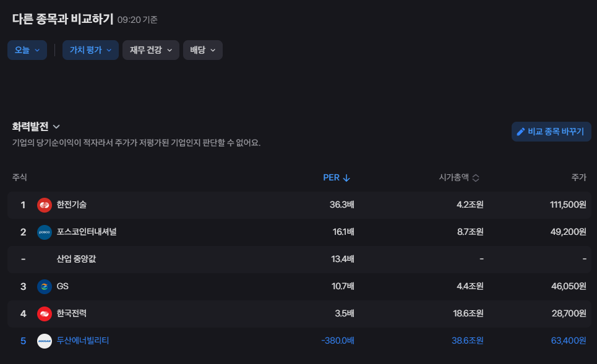Image resolution: width=597 pixels, height=364 pixels.
Task: Click the pencil icon on 비교 종목 바꾸기
Action: pos(520,132)
